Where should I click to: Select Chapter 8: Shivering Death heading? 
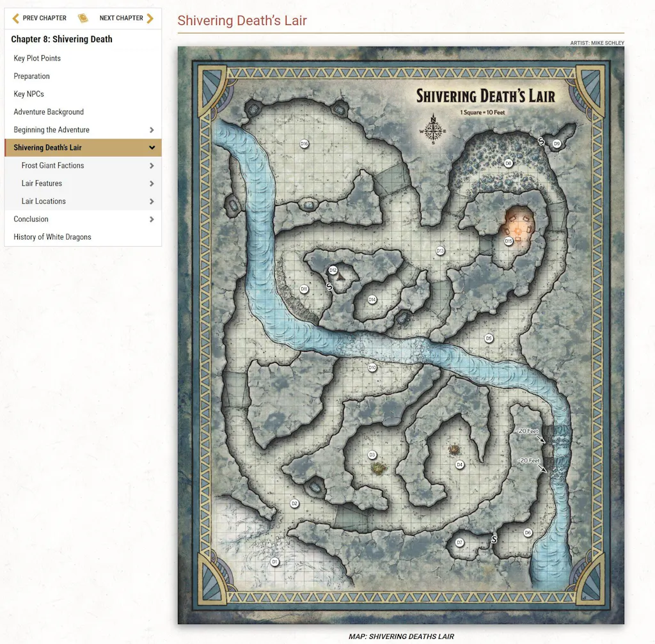click(61, 39)
